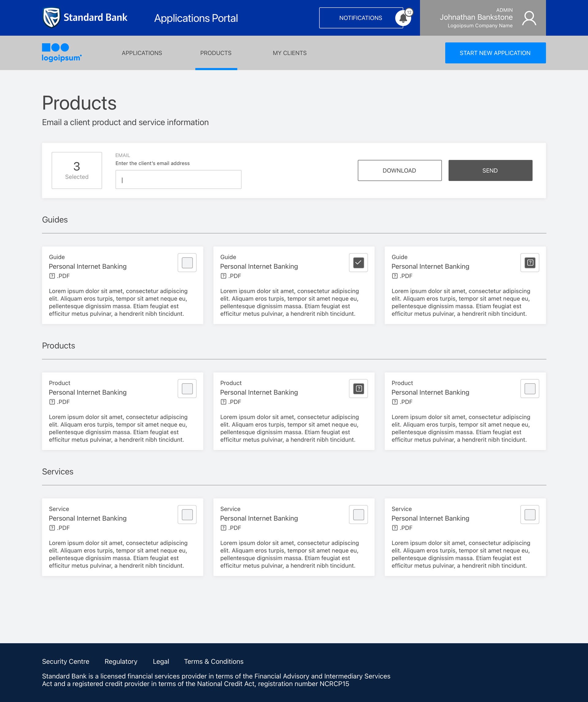
Task: Open the My Clients tab
Action: (290, 53)
